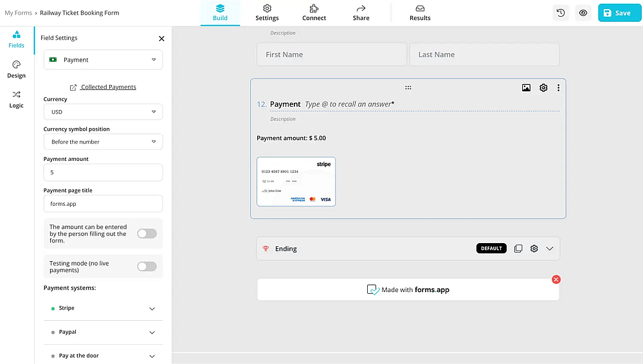The image size is (643, 364).
Task: Open Ending page settings gear
Action: pyautogui.click(x=534, y=249)
